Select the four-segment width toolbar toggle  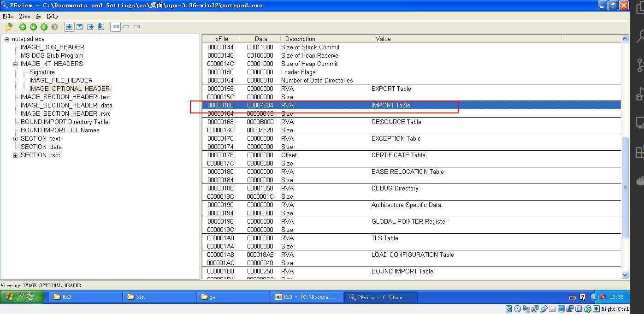(x=116, y=27)
